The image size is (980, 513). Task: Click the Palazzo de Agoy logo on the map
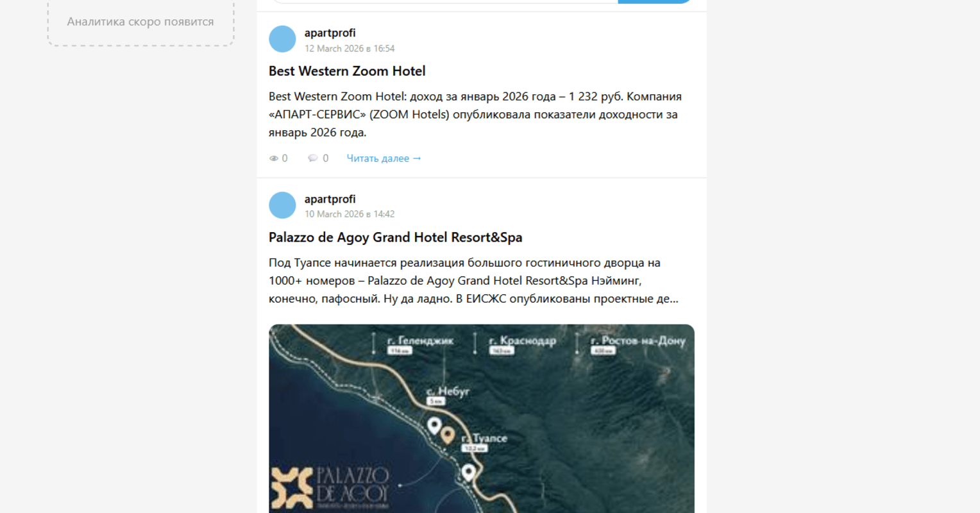pyautogui.click(x=330, y=488)
